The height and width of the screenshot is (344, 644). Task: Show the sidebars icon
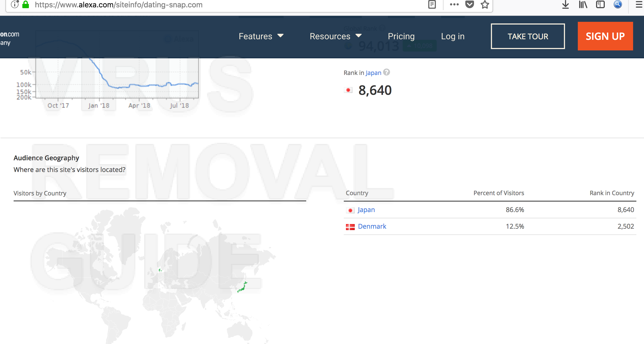click(600, 4)
